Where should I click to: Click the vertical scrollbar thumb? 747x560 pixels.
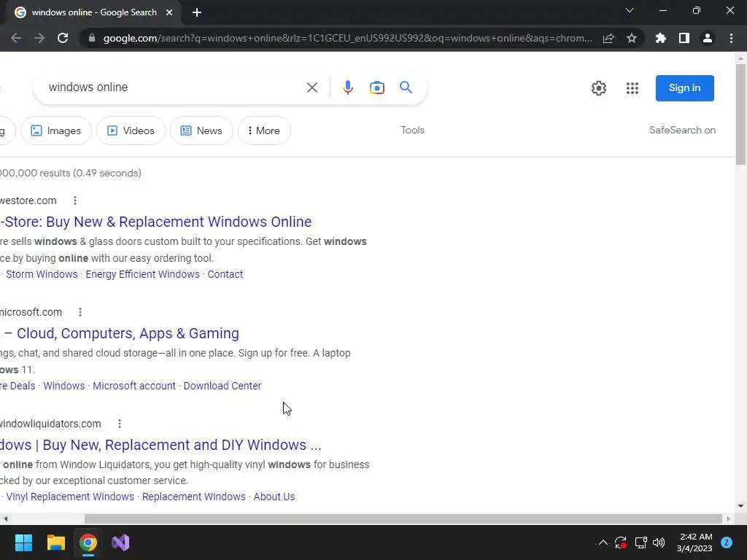pyautogui.click(x=740, y=114)
